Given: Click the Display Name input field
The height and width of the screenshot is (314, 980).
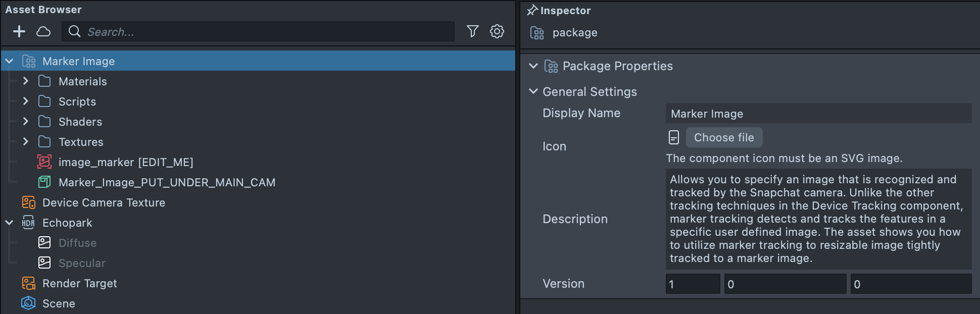Looking at the screenshot, I should (x=818, y=114).
